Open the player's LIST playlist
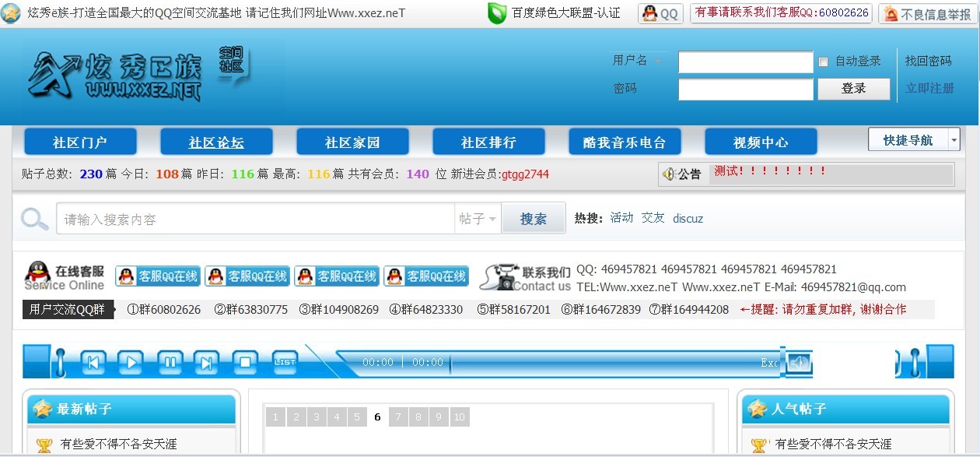The width and height of the screenshot is (980, 457). 285,361
